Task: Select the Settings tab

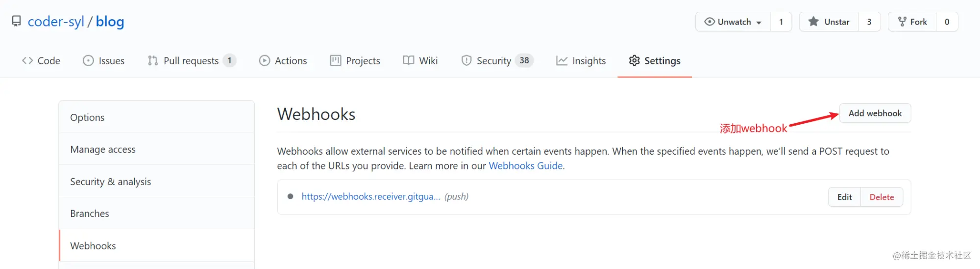Action: click(x=655, y=61)
